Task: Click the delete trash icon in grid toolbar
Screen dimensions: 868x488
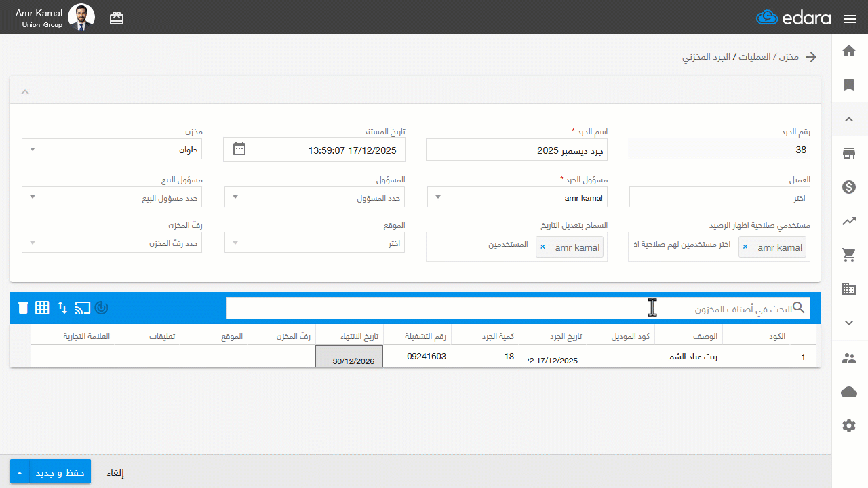Action: [23, 308]
